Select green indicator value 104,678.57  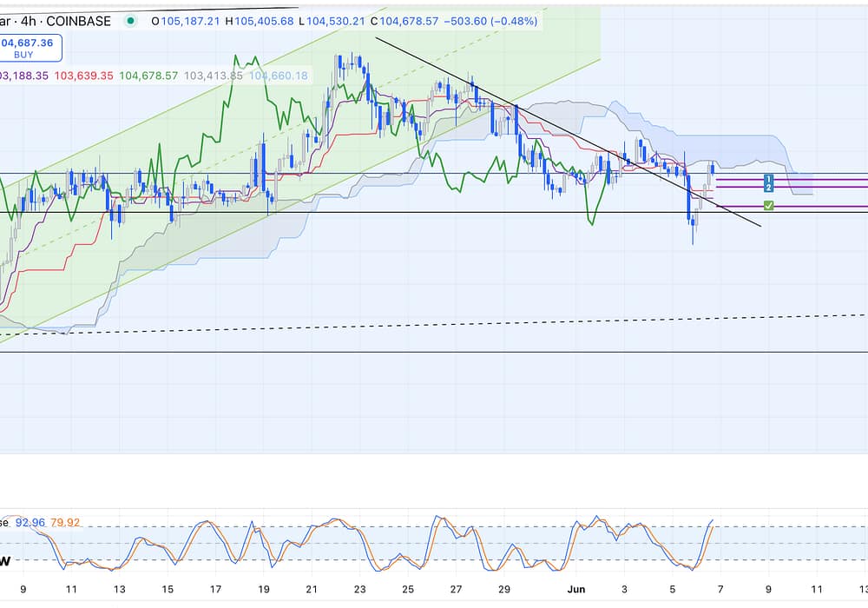click(x=148, y=76)
